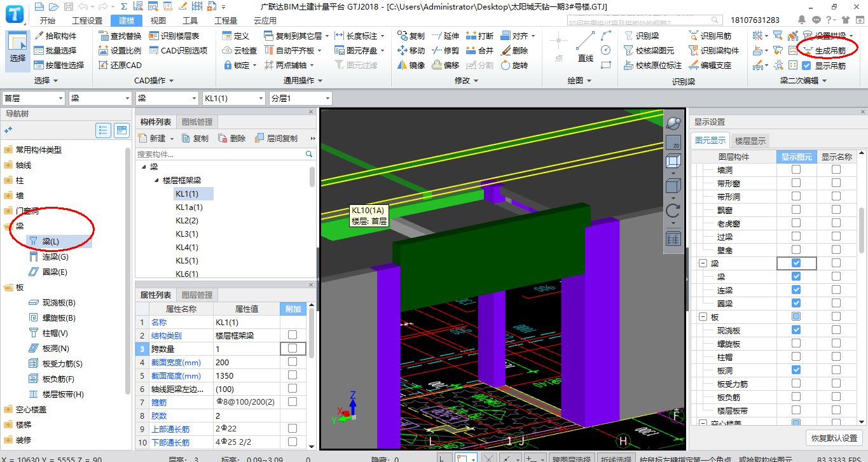Screen dimensions: 868x462
Task: Click the 编辑支座 tool
Action: coord(710,65)
